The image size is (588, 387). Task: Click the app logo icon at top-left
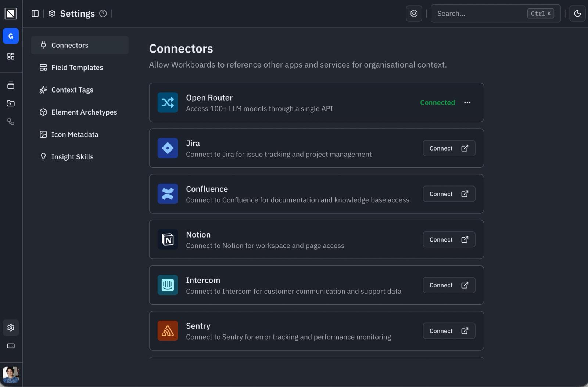(x=11, y=14)
